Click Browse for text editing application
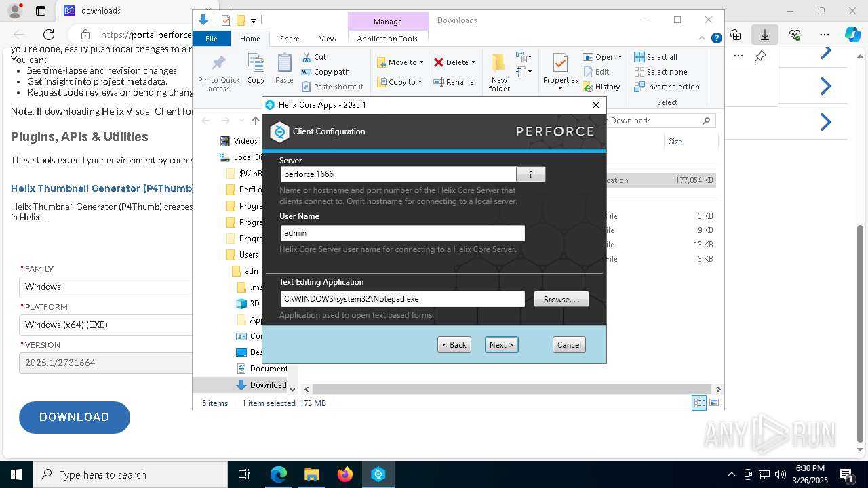This screenshot has width=868, height=488. 561,299
